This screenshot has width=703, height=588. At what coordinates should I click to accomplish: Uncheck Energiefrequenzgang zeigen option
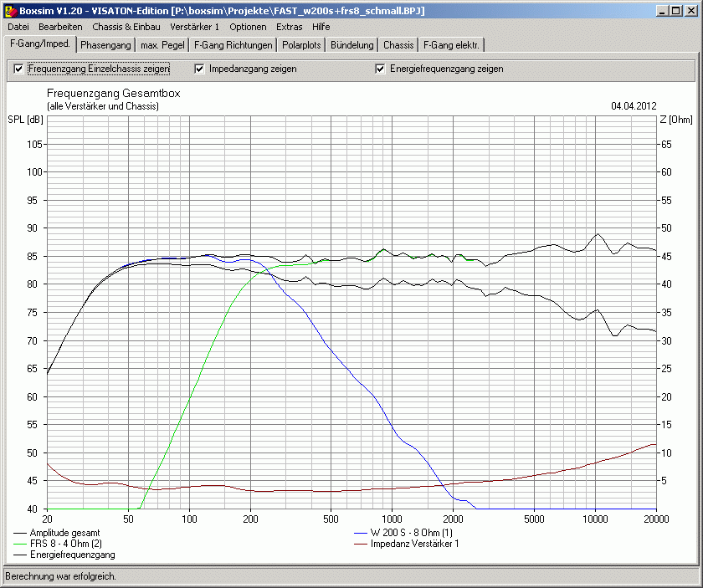(x=381, y=69)
